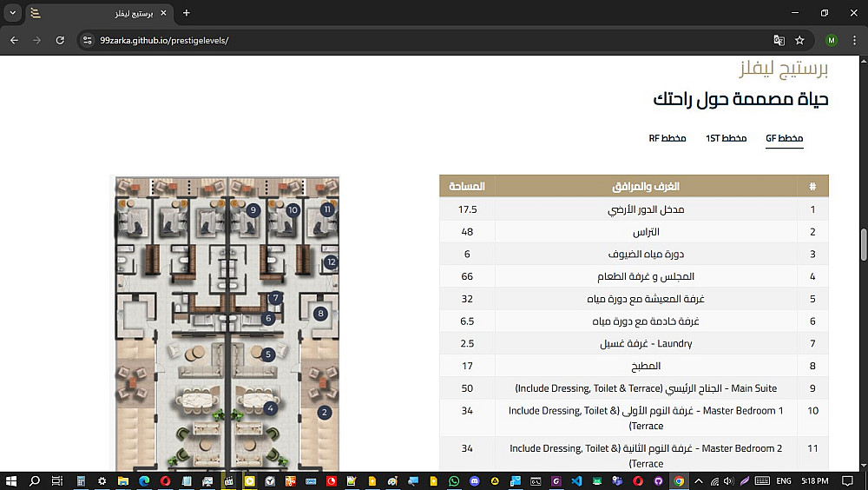Click room marker 10 on the plan
The height and width of the screenshot is (490, 868).
coord(293,210)
